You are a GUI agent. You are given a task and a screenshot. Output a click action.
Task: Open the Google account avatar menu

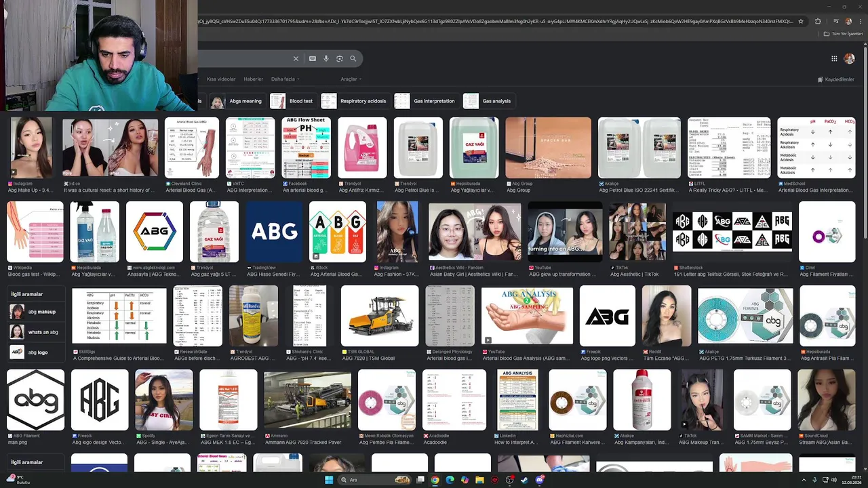(x=849, y=59)
